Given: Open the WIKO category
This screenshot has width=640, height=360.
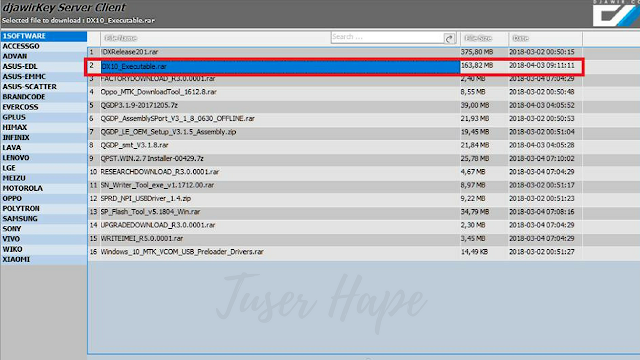Looking at the screenshot, I should (x=44, y=249).
